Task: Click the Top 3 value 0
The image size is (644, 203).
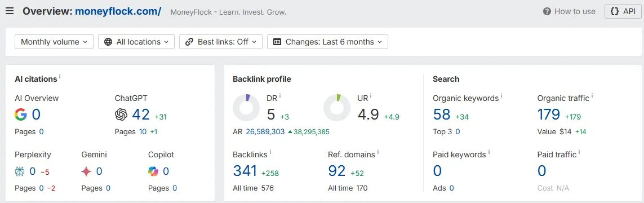Action: click(x=458, y=132)
